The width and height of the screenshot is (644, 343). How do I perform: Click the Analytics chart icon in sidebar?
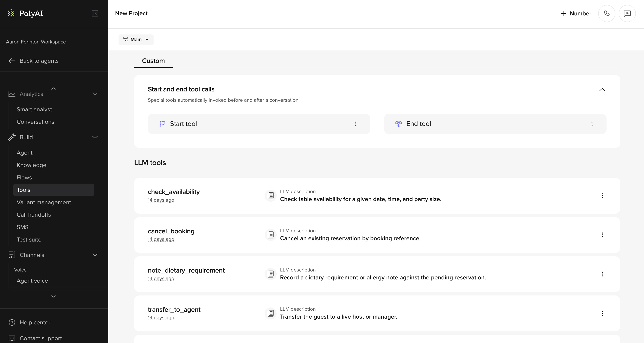coord(12,94)
